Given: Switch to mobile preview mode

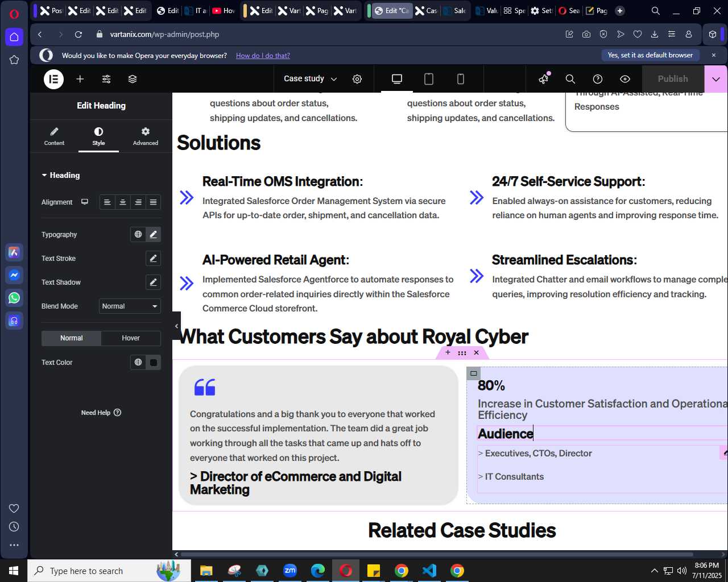Looking at the screenshot, I should pyautogui.click(x=461, y=79).
